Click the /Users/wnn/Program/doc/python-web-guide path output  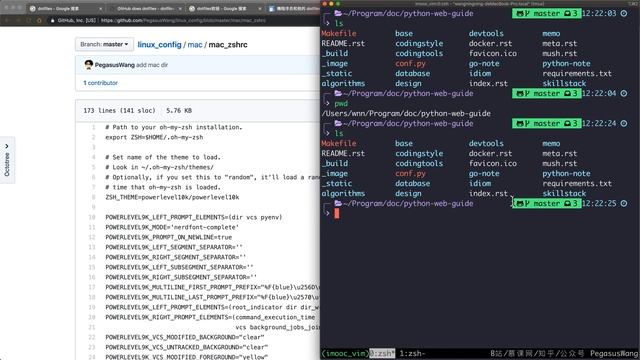[406, 113]
